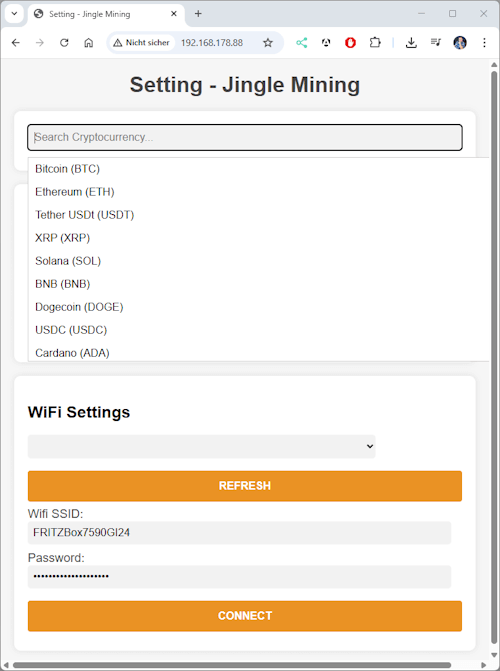The image size is (500, 671).
Task: Open the Chrome three-dot menu
Action: pyautogui.click(x=484, y=42)
